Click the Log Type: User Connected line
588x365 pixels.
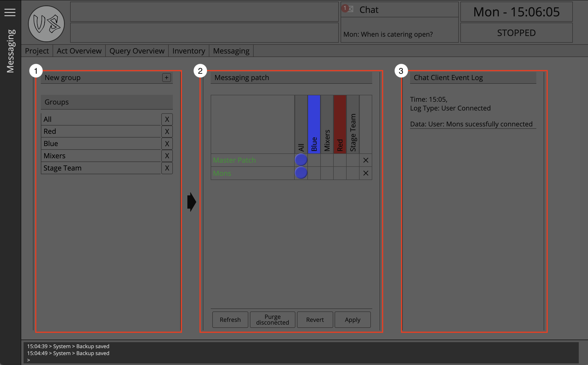[450, 108]
